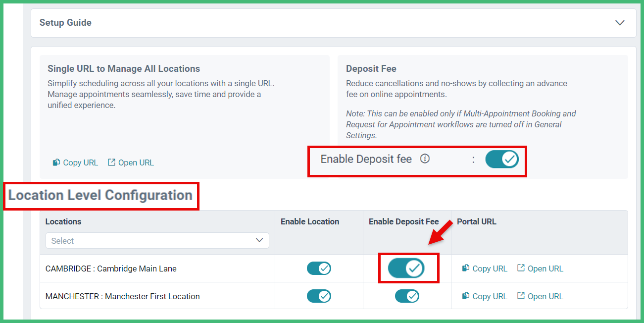The width and height of the screenshot is (644, 323).
Task: Click the open-link icon in the Manchester row
Action: 521,296
